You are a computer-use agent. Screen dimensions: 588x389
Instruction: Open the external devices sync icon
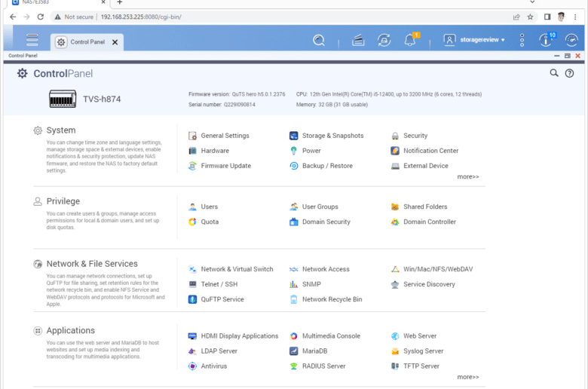[x=384, y=40]
